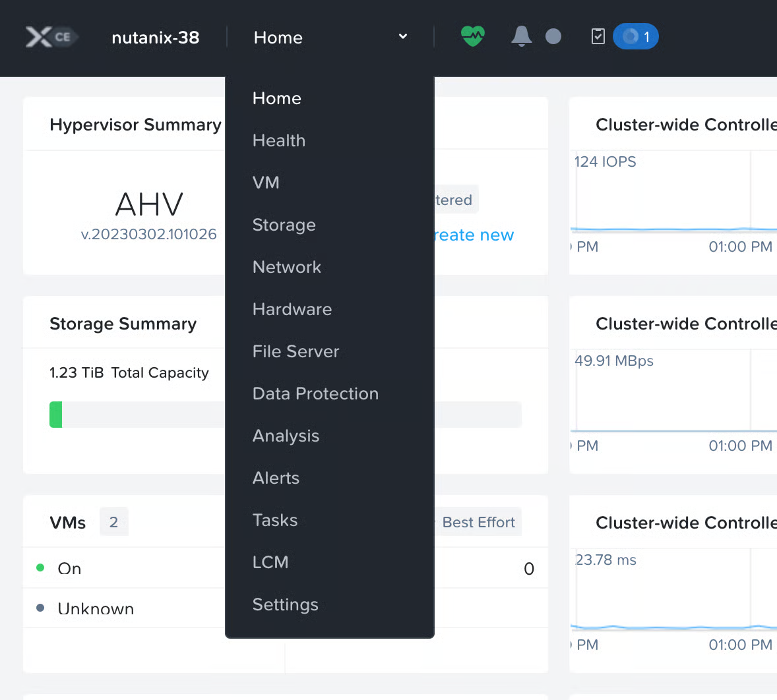Select VM from the menu
This screenshot has height=700, width=777.
pos(266,183)
